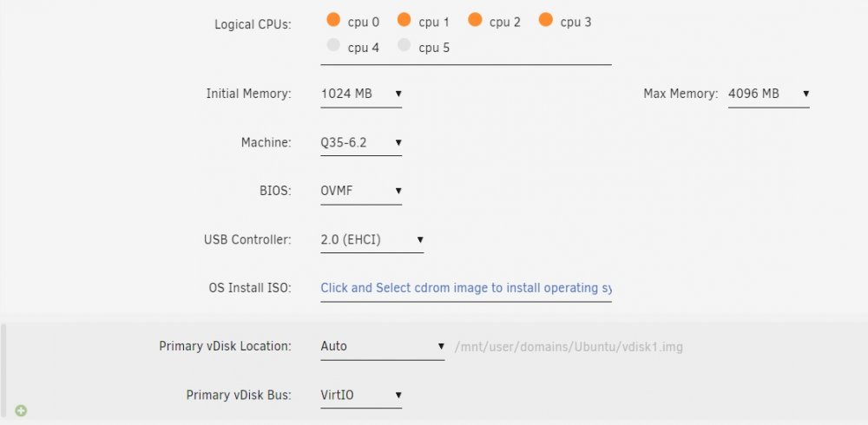
Task: Enable cpu 4 core
Action: pyautogui.click(x=333, y=45)
